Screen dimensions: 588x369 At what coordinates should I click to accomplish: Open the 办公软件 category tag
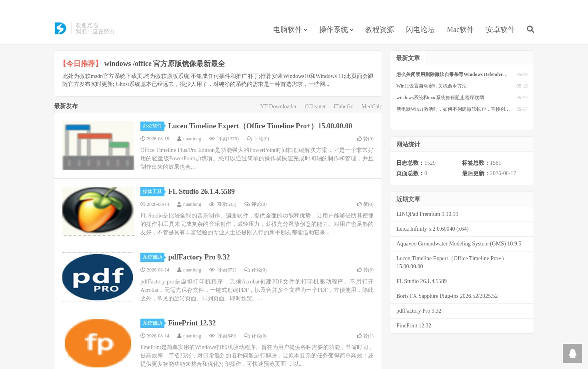click(x=152, y=126)
